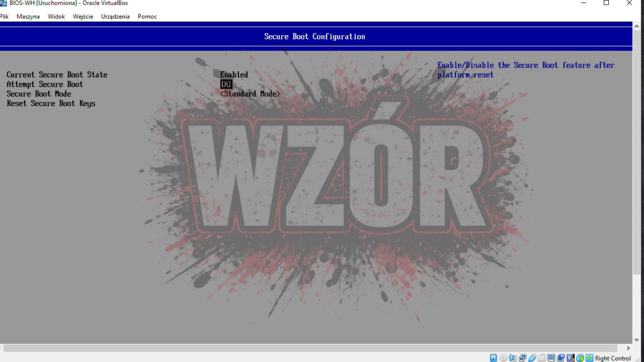Click the Right Control host key label
This screenshot has width=644, height=362.
coord(613,358)
